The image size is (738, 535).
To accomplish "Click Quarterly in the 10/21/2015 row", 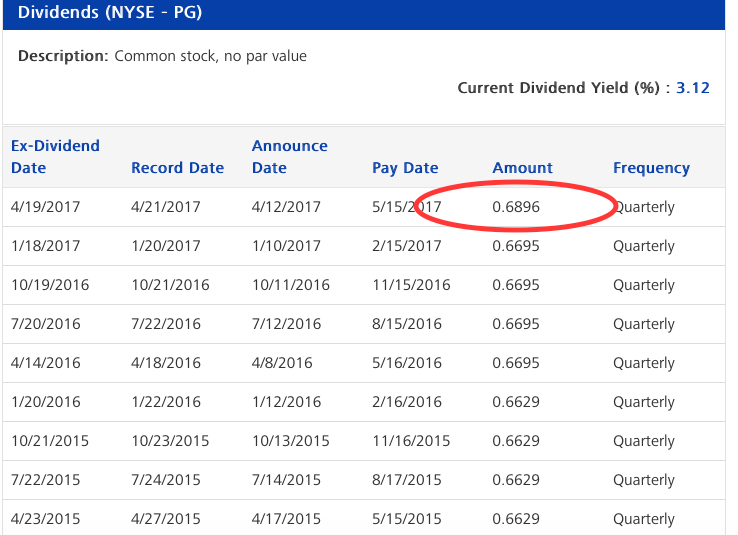I will coord(644,442).
